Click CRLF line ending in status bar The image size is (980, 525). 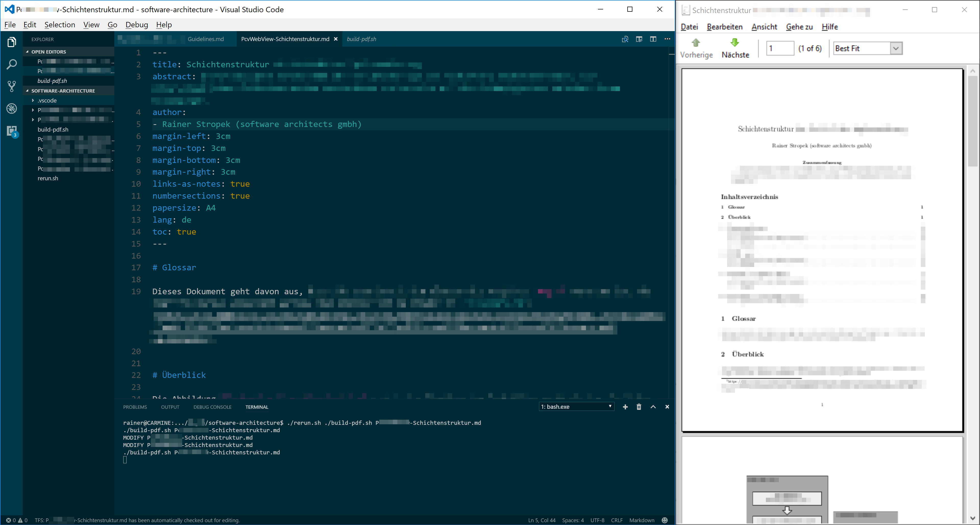click(617, 520)
